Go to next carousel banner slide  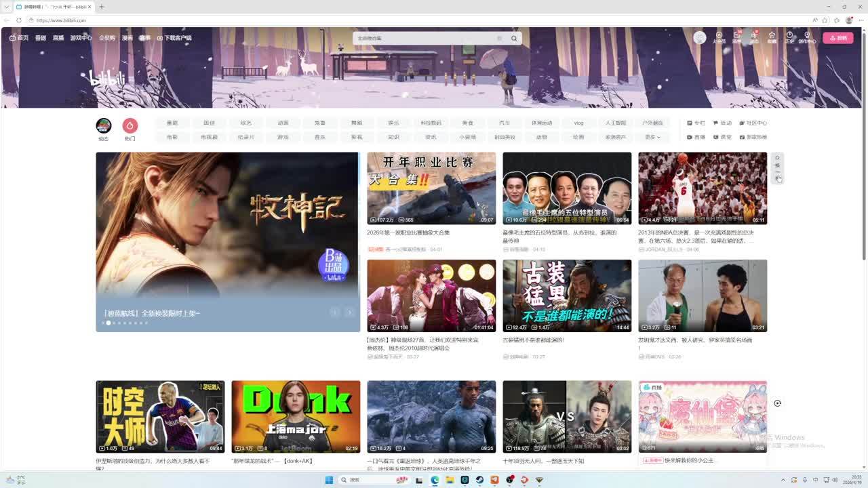(x=349, y=312)
